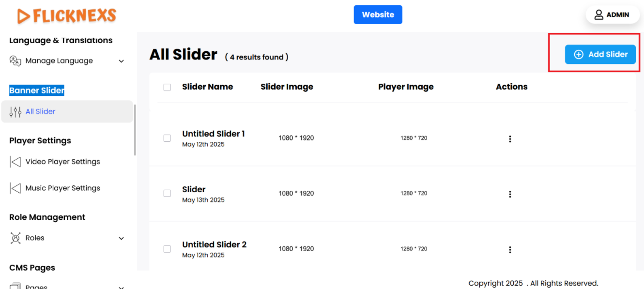Check the Untitled Slider 1 checkbox

click(x=167, y=138)
